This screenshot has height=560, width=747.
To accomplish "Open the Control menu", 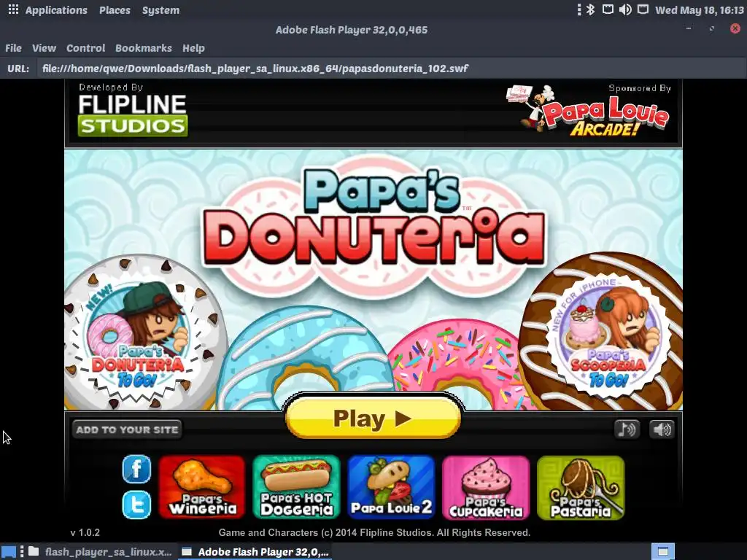I will point(86,48).
